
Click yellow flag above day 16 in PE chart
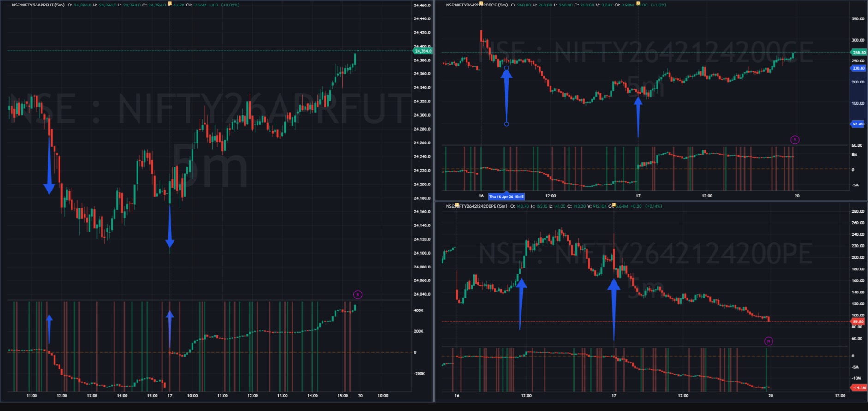point(457,205)
